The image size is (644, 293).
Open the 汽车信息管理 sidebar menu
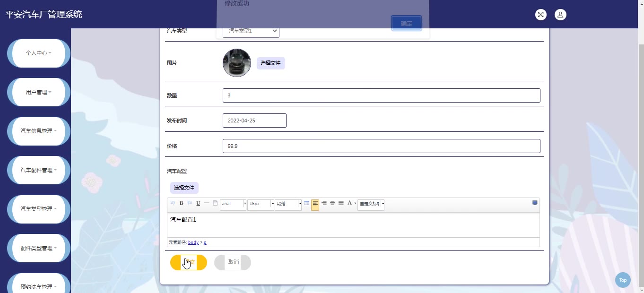38,131
